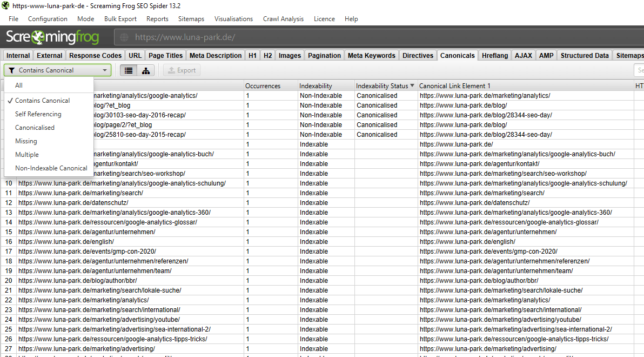Switch to list view icon
The image size is (644, 357).
point(129,70)
